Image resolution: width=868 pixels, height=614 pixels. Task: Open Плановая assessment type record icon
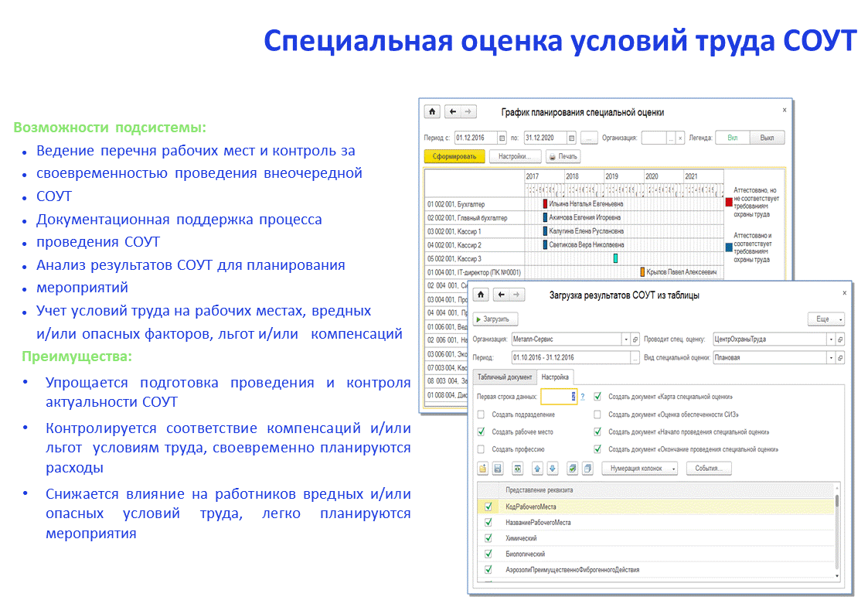[840, 358]
